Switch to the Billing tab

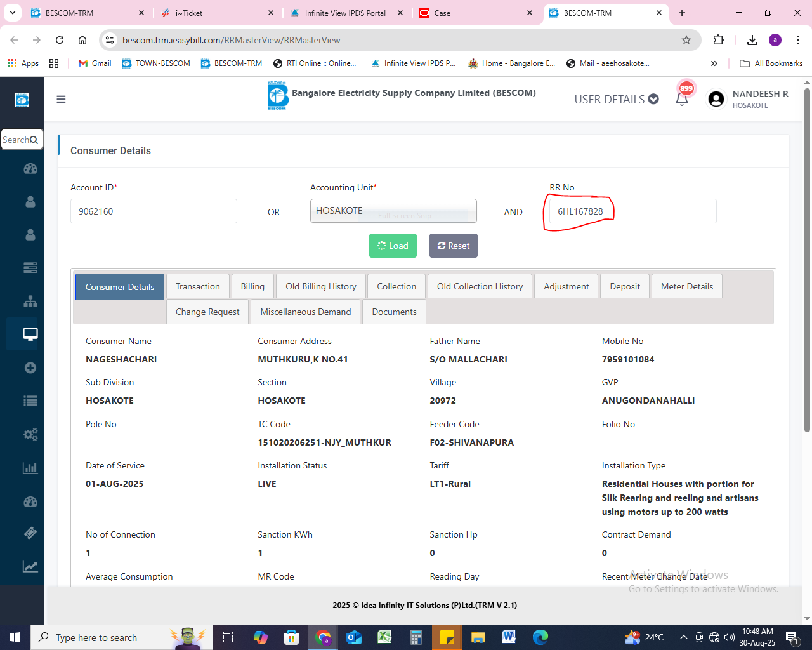tap(252, 286)
